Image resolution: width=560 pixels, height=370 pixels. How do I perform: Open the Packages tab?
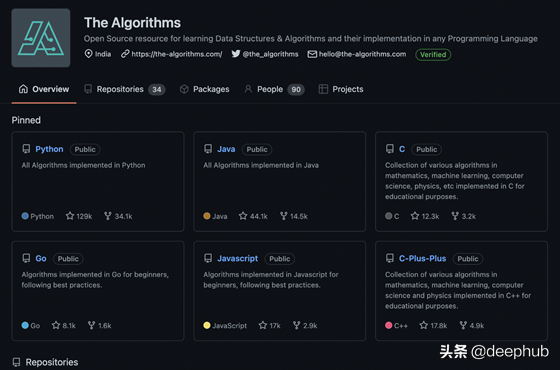click(204, 89)
